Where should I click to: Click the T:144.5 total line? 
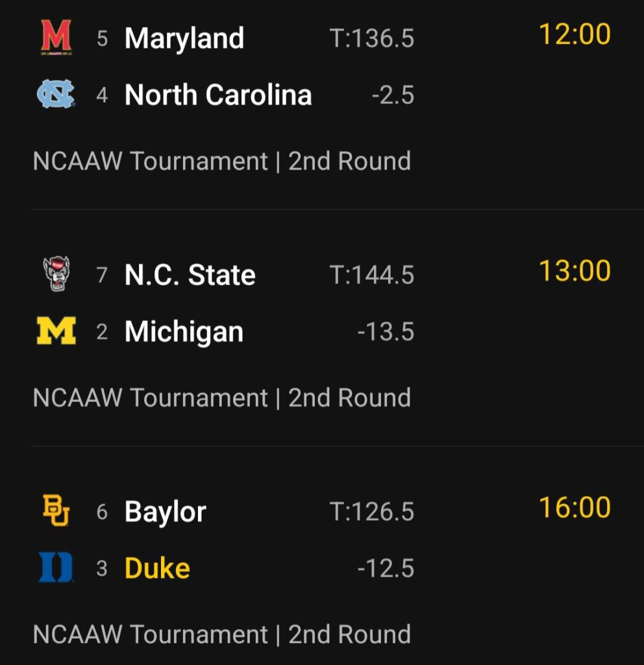[371, 275]
